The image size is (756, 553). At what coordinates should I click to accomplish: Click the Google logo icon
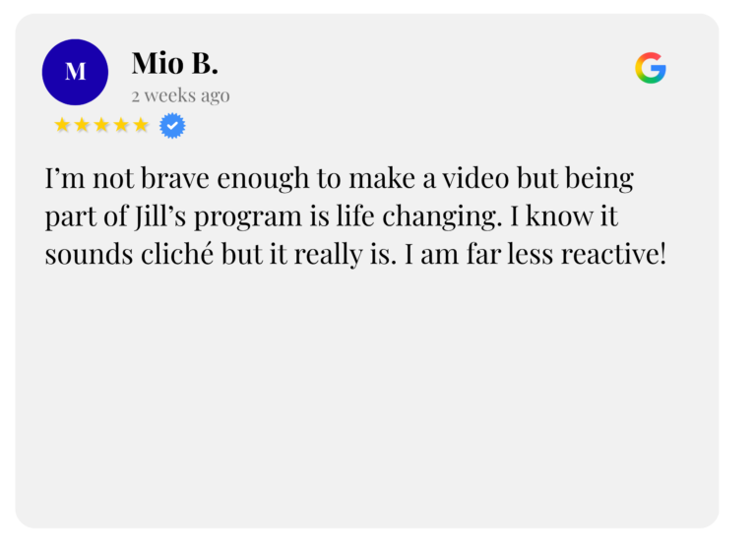(x=650, y=68)
